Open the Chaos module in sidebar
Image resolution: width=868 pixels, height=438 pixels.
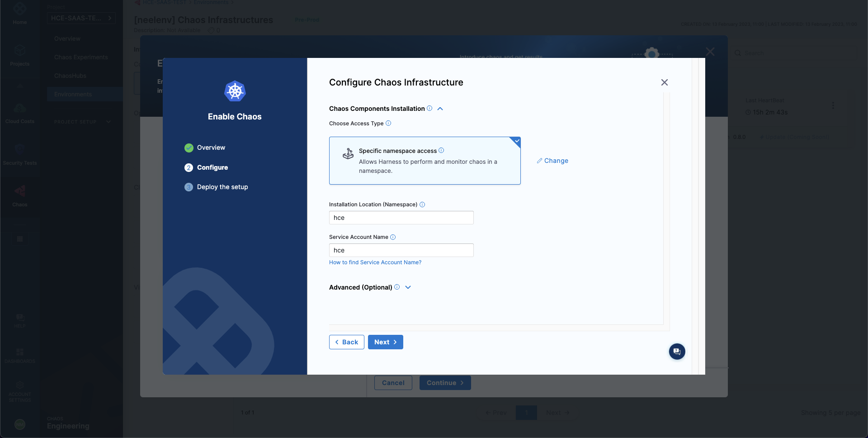coord(20,196)
